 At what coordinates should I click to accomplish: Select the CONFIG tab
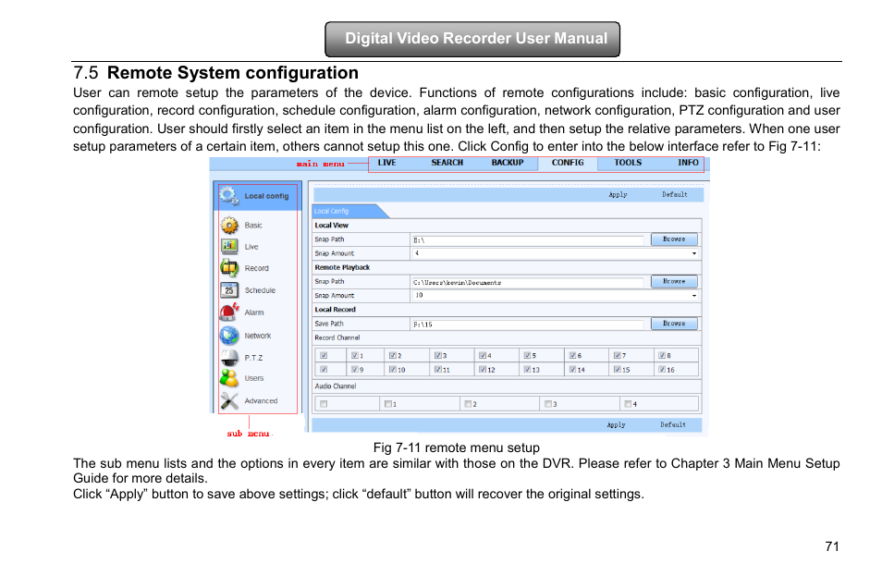pyautogui.click(x=568, y=163)
